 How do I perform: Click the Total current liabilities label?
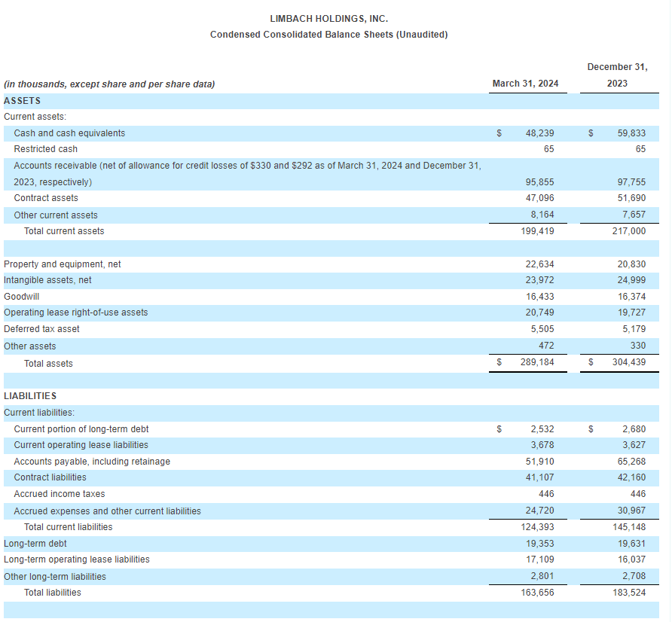(x=68, y=527)
